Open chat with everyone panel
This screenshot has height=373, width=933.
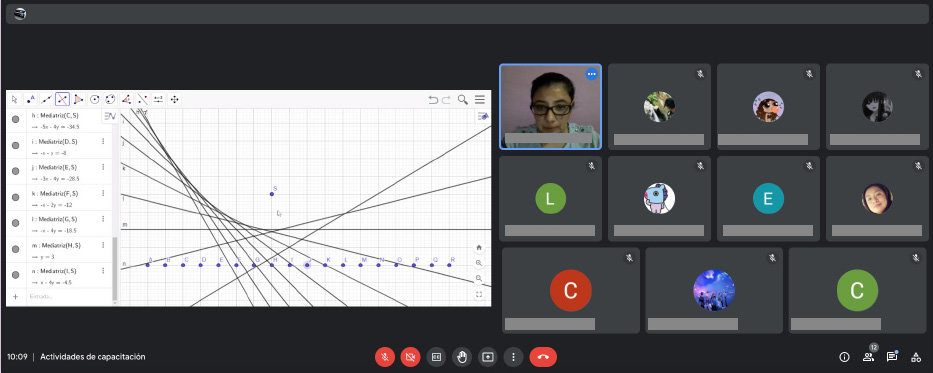(x=891, y=357)
